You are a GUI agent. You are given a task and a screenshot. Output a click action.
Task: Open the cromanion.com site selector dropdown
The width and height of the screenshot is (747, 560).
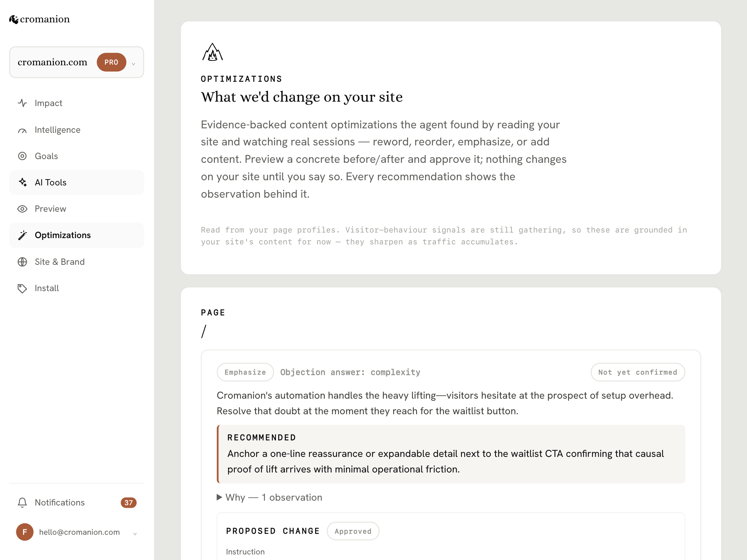tap(77, 62)
